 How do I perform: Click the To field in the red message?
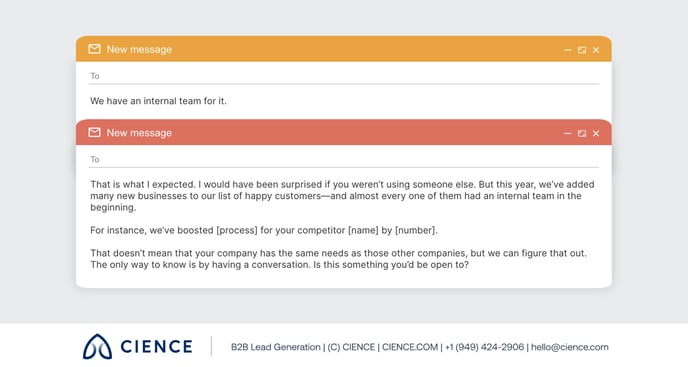coord(344,159)
